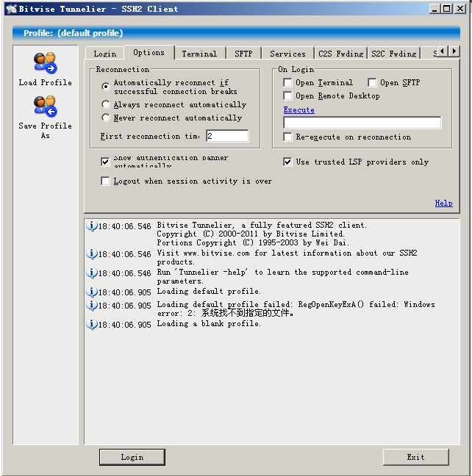The width and height of the screenshot is (472, 476).
Task: Click info icon of the 'Loading default profile failed' entry
Action: [91, 305]
